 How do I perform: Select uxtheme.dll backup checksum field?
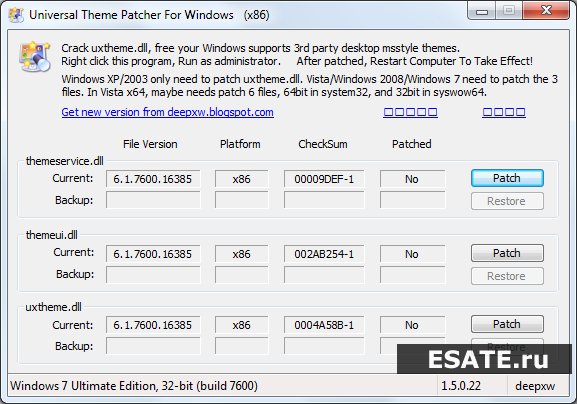324,345
